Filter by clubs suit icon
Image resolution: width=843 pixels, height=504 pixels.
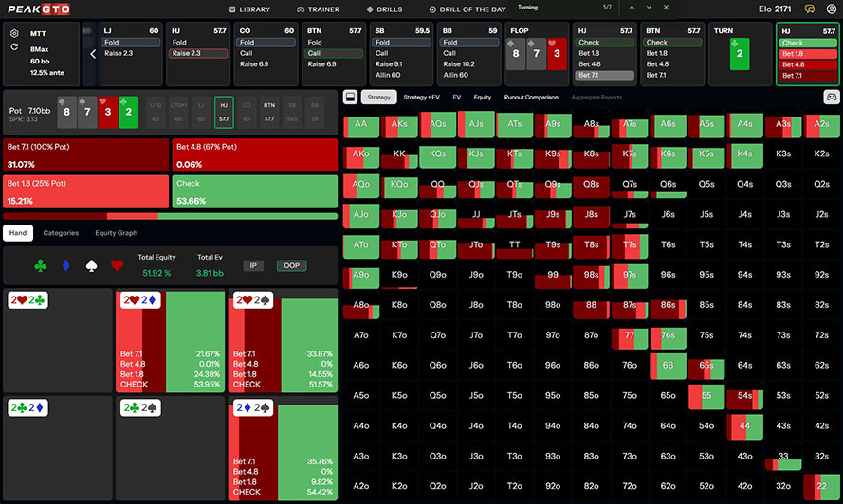click(38, 266)
